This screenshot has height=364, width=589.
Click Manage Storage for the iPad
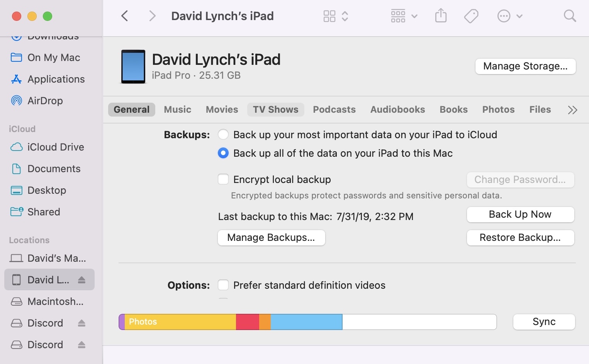click(x=525, y=66)
